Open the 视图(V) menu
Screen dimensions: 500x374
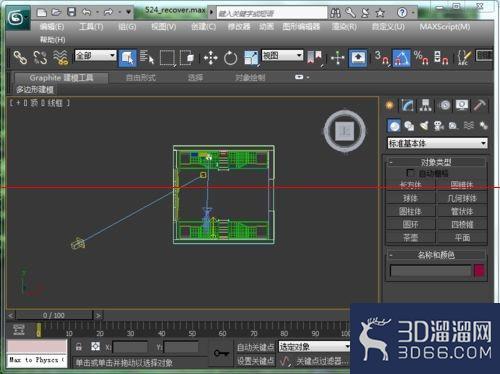163,27
